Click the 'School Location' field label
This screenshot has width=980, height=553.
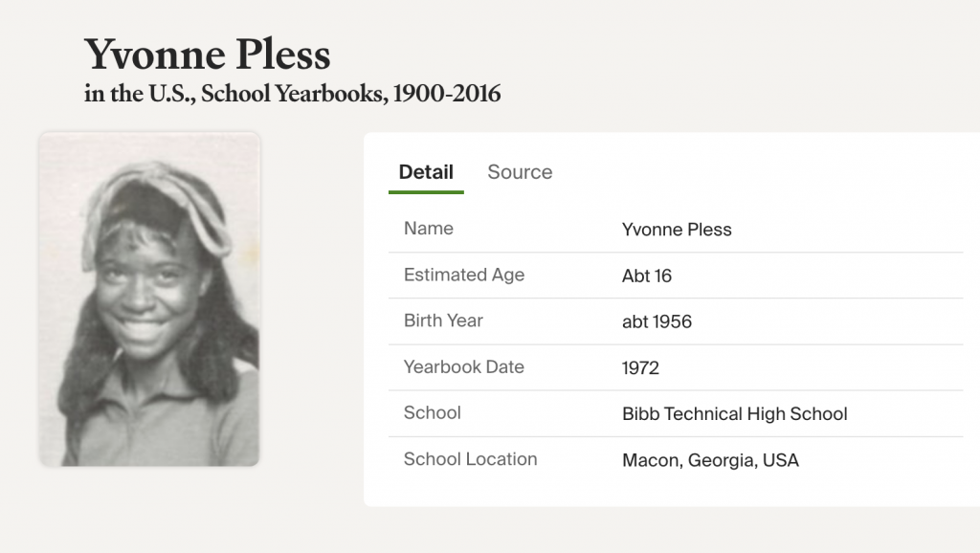point(470,458)
